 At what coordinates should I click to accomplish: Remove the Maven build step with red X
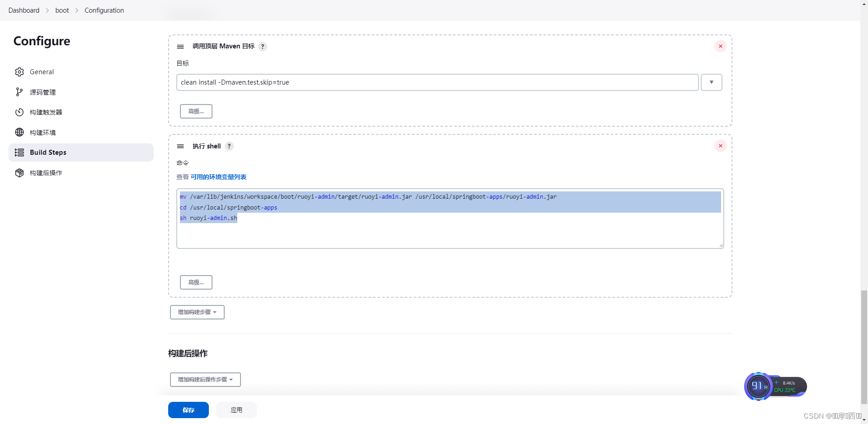tap(720, 46)
